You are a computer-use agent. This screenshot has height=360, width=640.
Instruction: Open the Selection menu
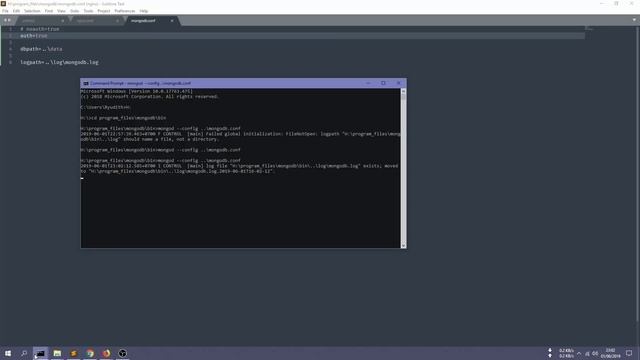click(x=32, y=11)
